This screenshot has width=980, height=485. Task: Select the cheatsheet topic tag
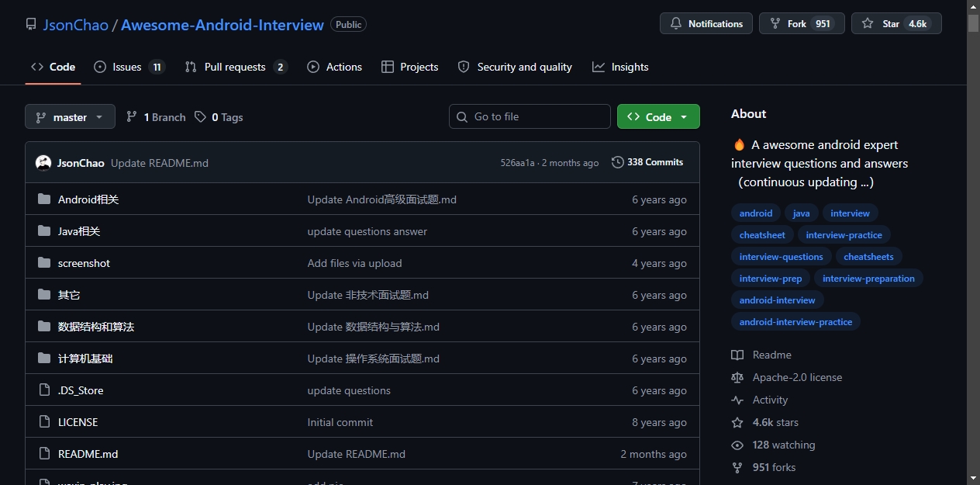click(762, 235)
